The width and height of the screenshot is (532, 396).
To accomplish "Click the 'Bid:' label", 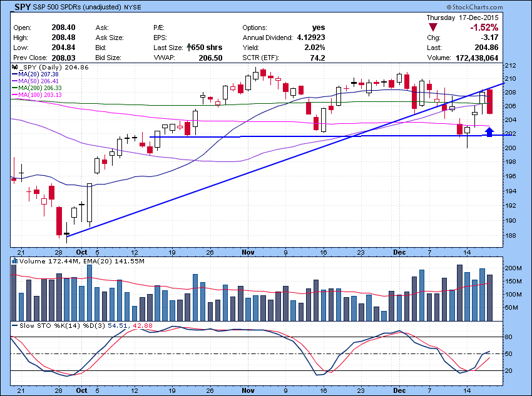I will pos(101,48).
